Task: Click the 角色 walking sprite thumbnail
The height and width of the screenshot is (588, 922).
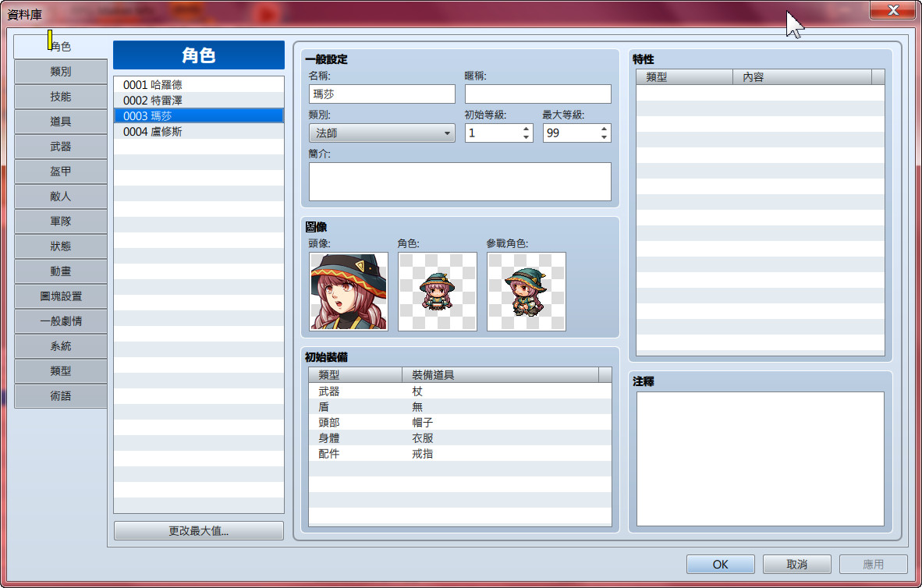Action: tap(438, 292)
